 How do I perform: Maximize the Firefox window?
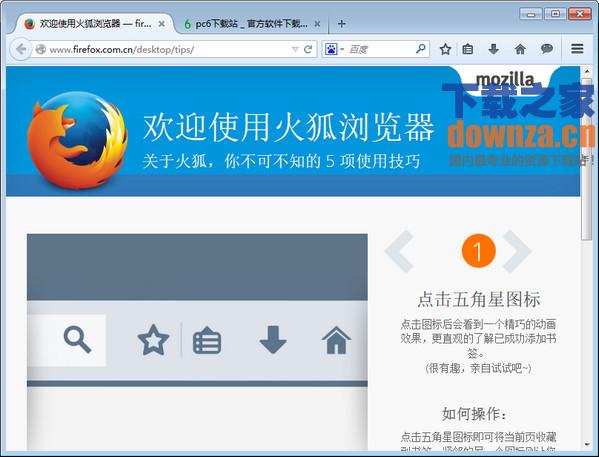(x=555, y=14)
